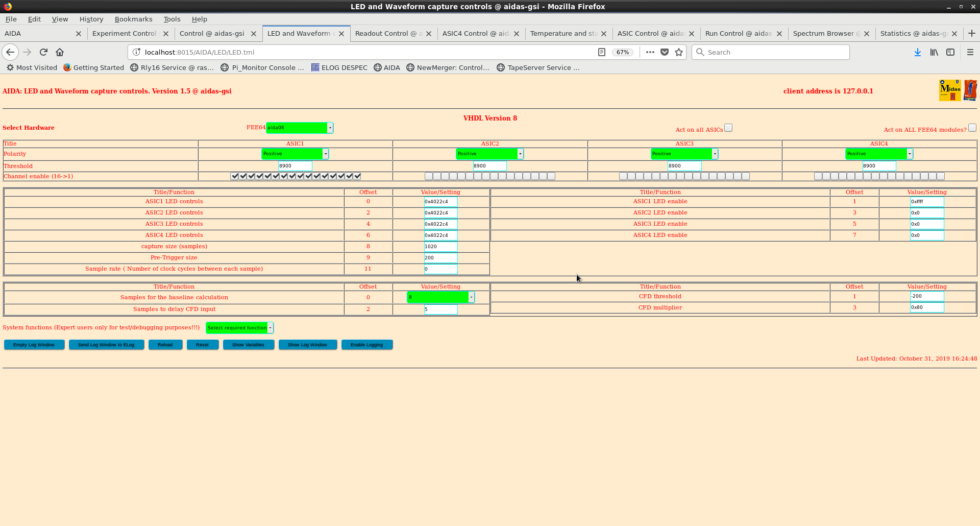Check 'Act on ALL FEE64 modules' box
Image resolution: width=980 pixels, height=526 pixels.
pyautogui.click(x=972, y=128)
